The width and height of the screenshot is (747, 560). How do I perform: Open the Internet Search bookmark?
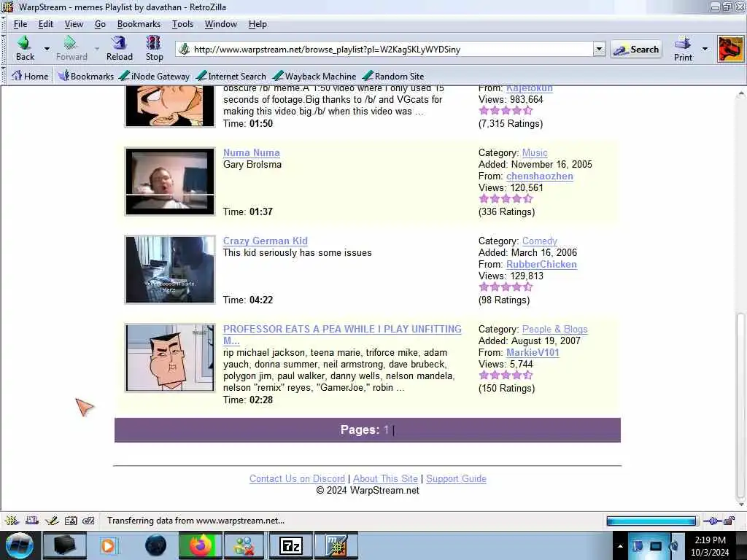[x=231, y=76]
